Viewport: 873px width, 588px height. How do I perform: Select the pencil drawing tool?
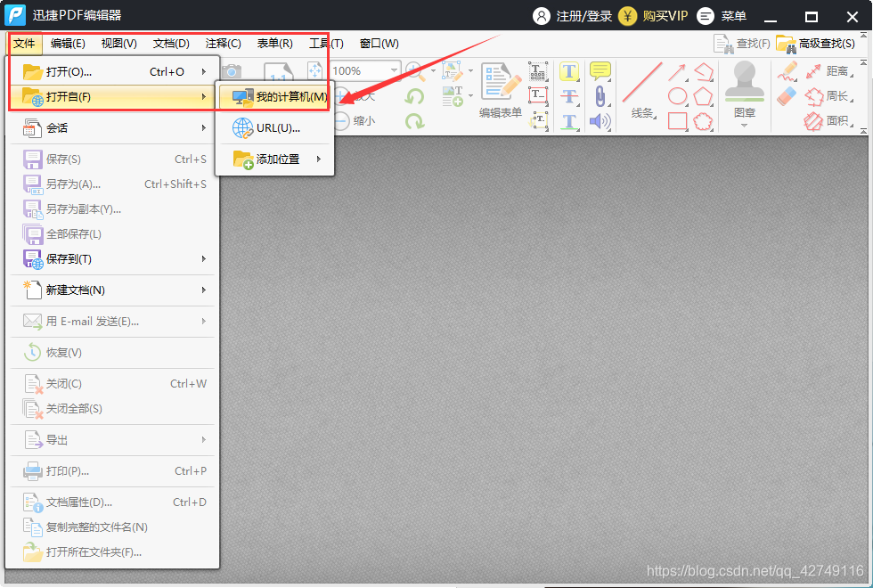(787, 71)
